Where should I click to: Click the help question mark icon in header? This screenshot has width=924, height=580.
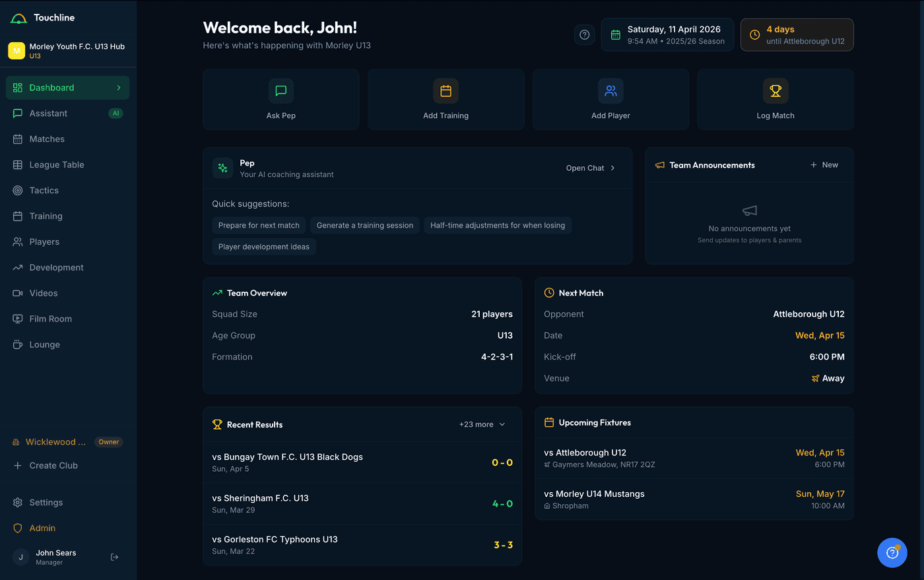point(585,35)
